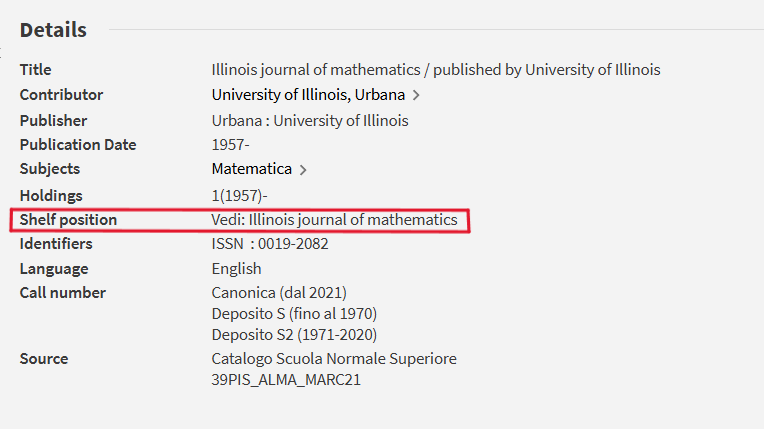Click the holdings value 1(1957)-

point(239,195)
